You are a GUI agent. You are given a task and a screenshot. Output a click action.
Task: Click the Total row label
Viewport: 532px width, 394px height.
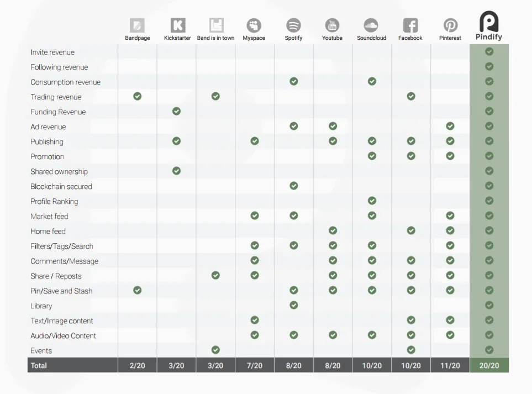point(39,365)
